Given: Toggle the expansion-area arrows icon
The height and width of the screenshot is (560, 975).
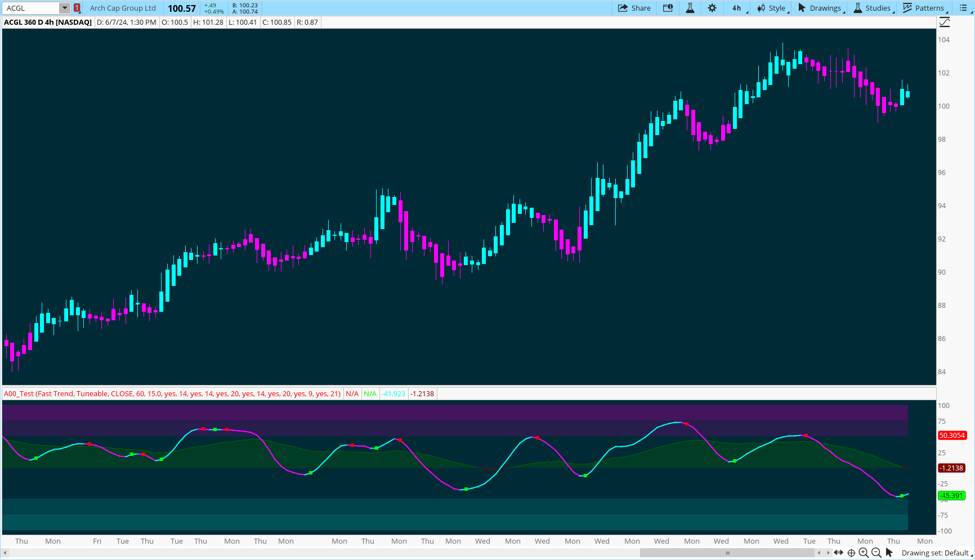Looking at the screenshot, I should (838, 553).
